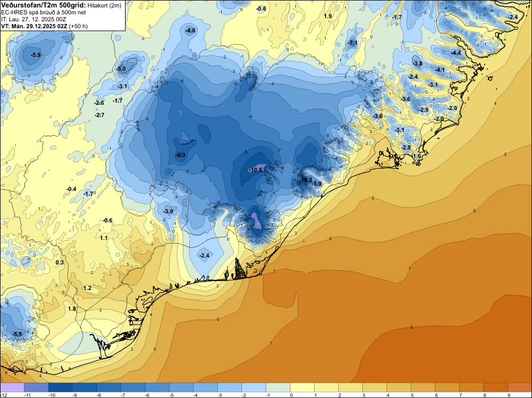Click the -2.8 temperature label

[406, 147]
